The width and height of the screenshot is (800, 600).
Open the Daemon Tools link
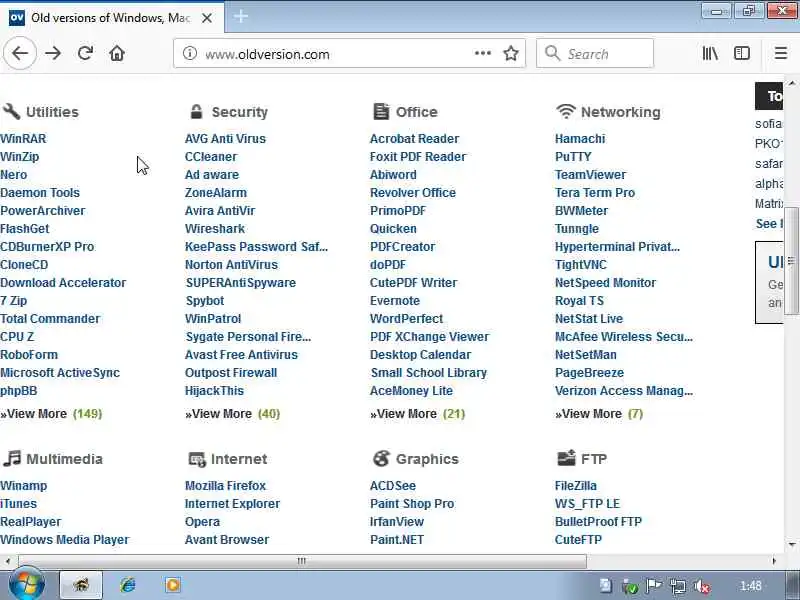click(x=40, y=193)
